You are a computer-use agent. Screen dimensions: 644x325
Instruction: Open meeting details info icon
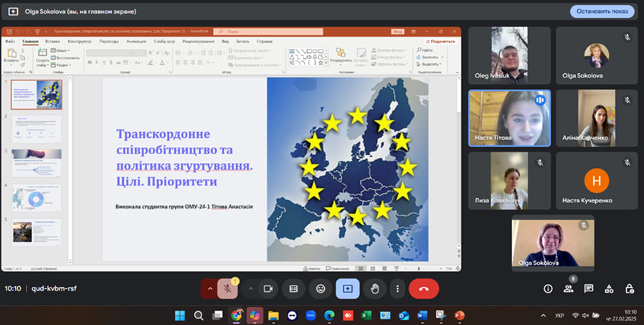click(548, 289)
